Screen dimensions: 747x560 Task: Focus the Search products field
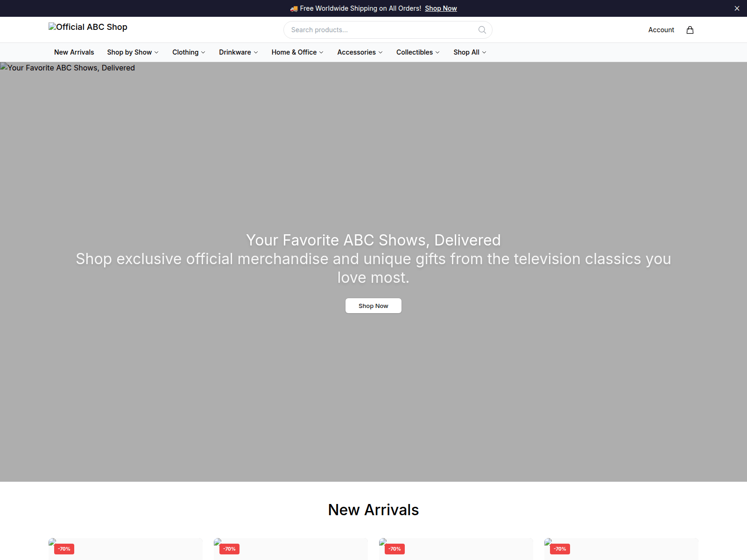[x=388, y=30]
